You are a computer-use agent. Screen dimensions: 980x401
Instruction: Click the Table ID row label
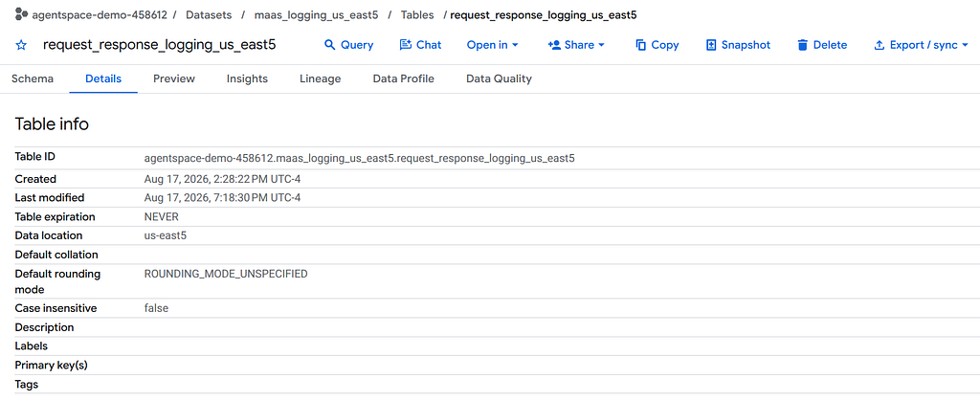[35, 157]
